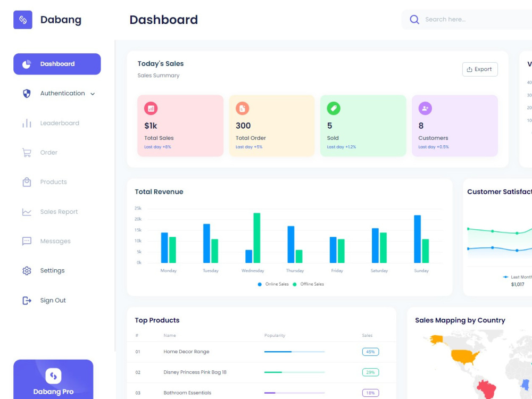Click the Disney Princess Pink Bag 18 name
This screenshot has height=399, width=532.
195,372
